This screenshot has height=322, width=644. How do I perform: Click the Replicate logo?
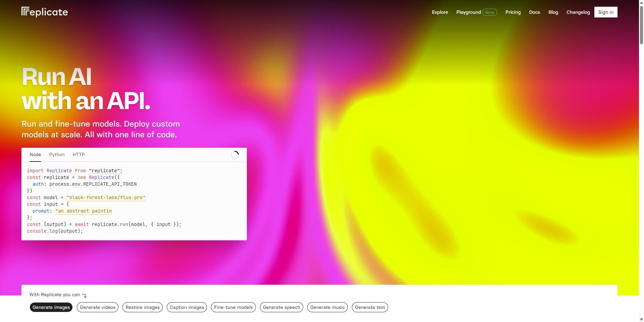pyautogui.click(x=45, y=12)
